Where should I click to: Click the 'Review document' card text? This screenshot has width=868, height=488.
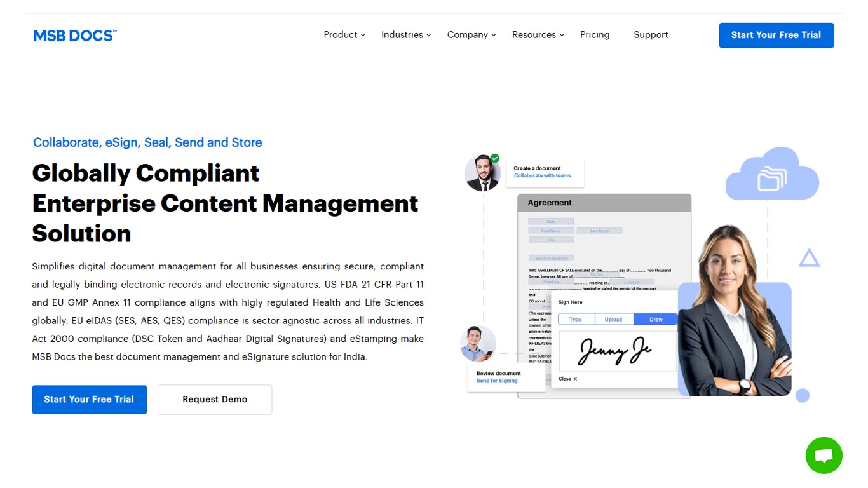pos(499,374)
